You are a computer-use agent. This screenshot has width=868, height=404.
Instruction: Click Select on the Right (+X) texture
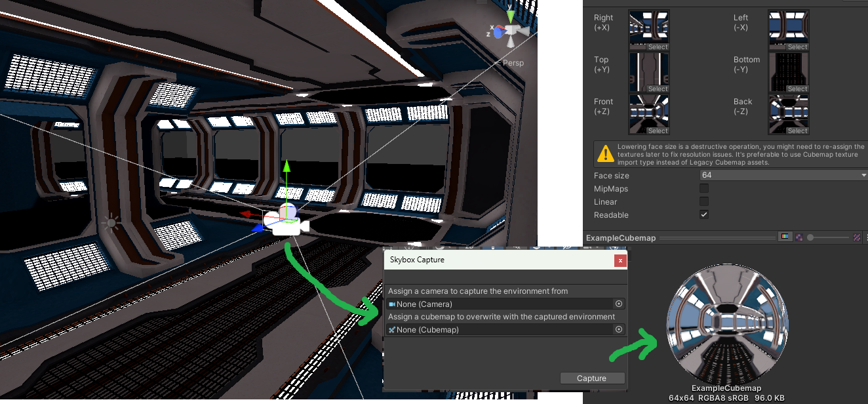coord(658,47)
